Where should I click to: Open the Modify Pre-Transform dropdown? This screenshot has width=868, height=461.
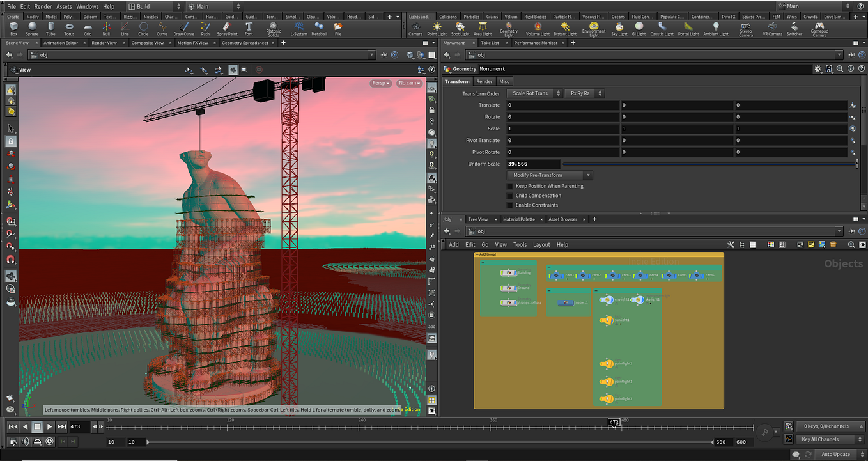click(548, 175)
